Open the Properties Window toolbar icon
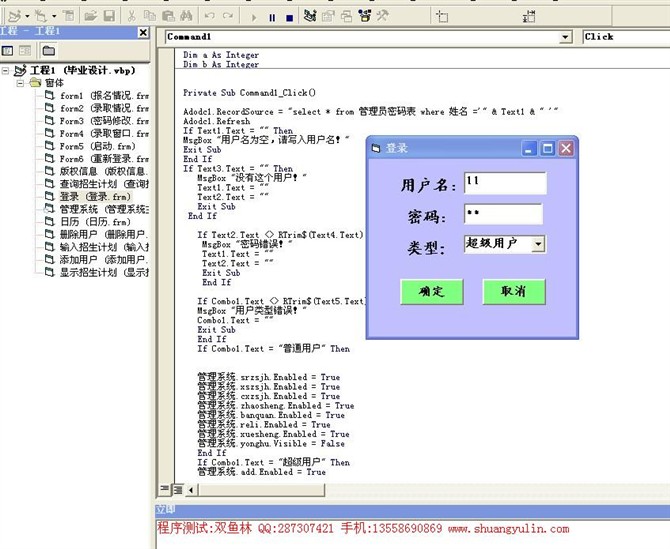The image size is (670, 549). coord(328,16)
